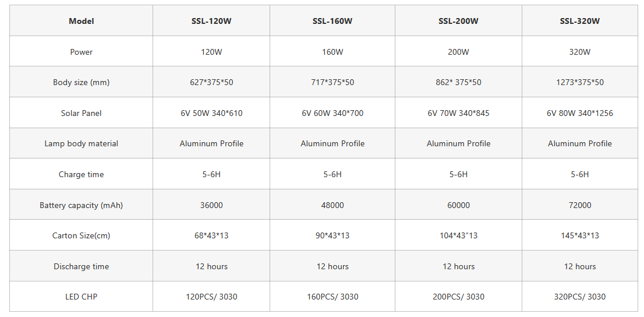Select the 48000 battery capacity value

332,205
